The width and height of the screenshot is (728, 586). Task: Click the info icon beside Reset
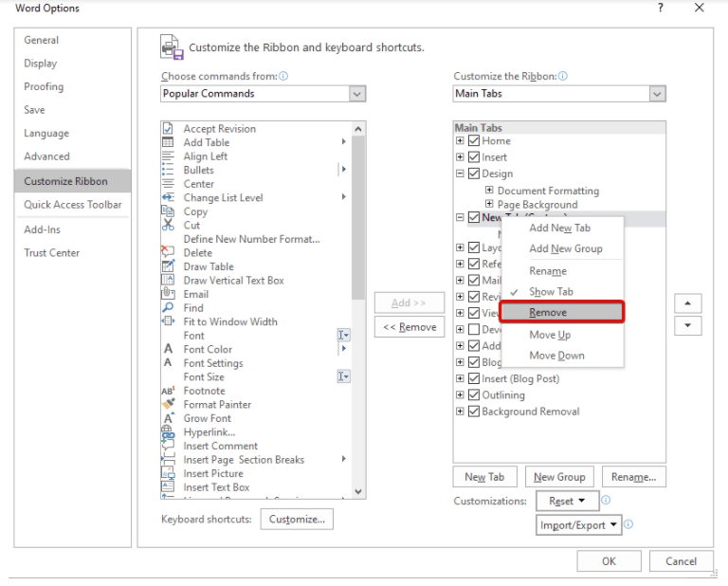[x=606, y=500]
